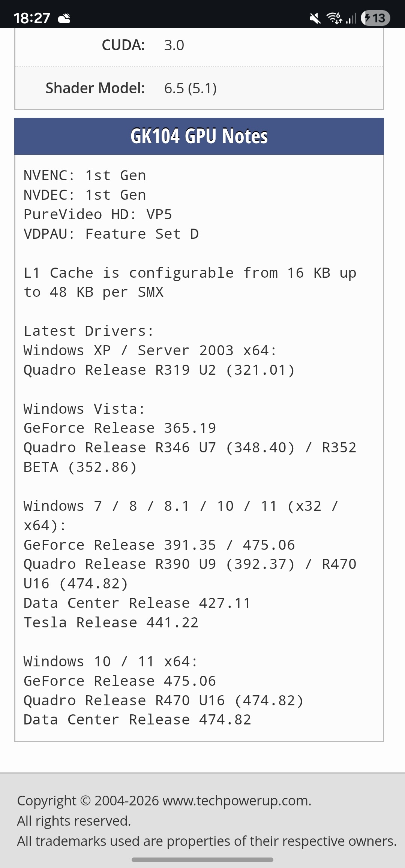Tap the cellular signal strength icon
Screen dimensions: 405x868
(x=351, y=18)
